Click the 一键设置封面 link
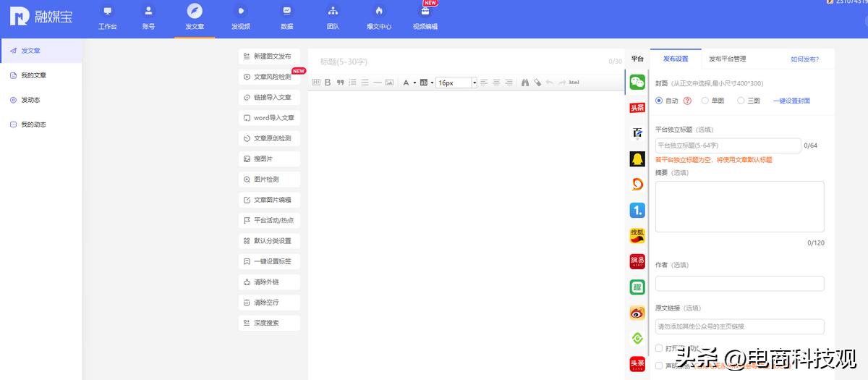 coord(791,101)
